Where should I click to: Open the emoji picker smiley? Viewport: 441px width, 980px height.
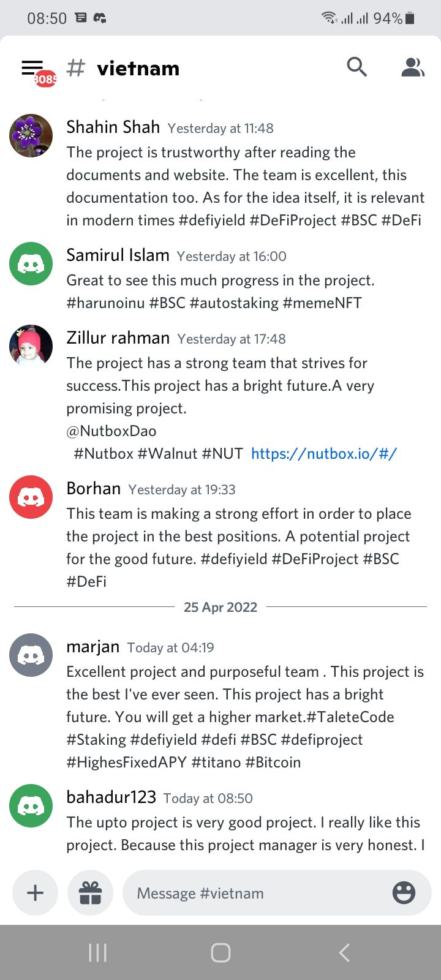point(404,892)
